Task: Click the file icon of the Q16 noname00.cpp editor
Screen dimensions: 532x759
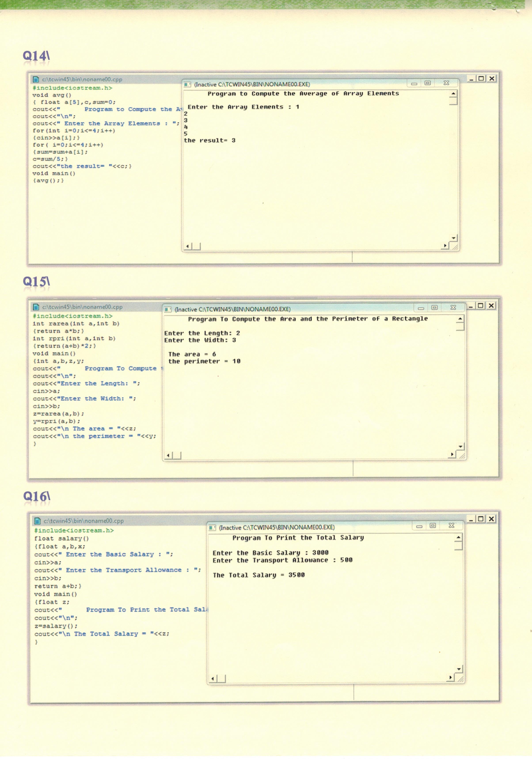Action: pos(37,521)
